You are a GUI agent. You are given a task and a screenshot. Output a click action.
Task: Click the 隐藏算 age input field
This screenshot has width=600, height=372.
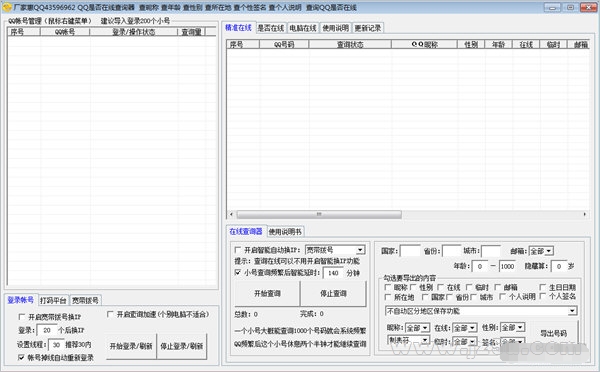pyautogui.click(x=559, y=266)
